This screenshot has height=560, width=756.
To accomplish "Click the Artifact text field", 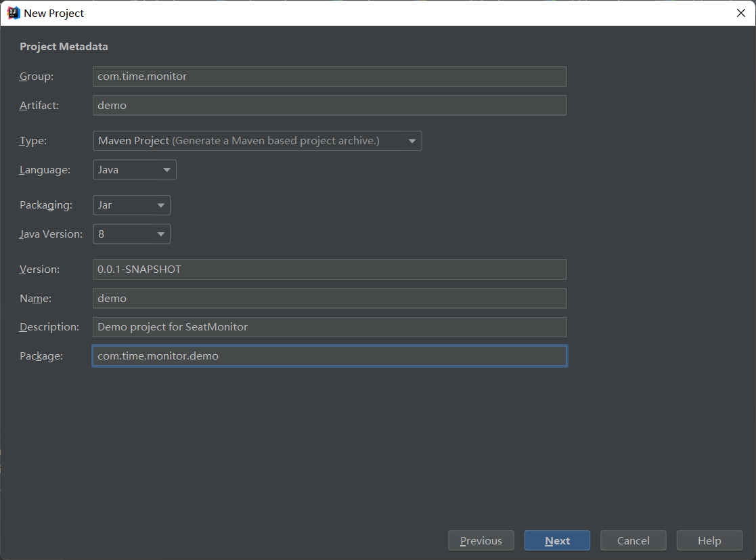I will pyautogui.click(x=329, y=106).
